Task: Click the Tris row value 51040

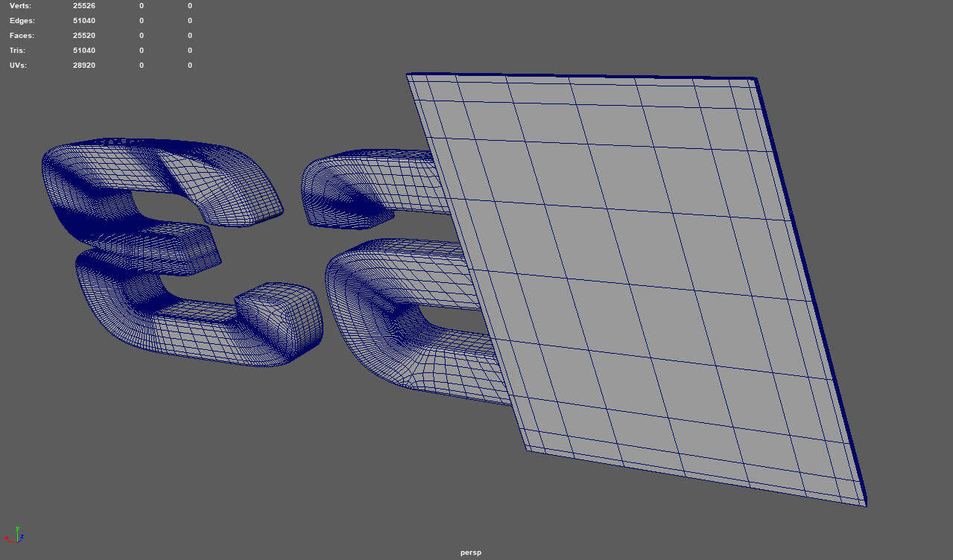Action: coord(83,51)
